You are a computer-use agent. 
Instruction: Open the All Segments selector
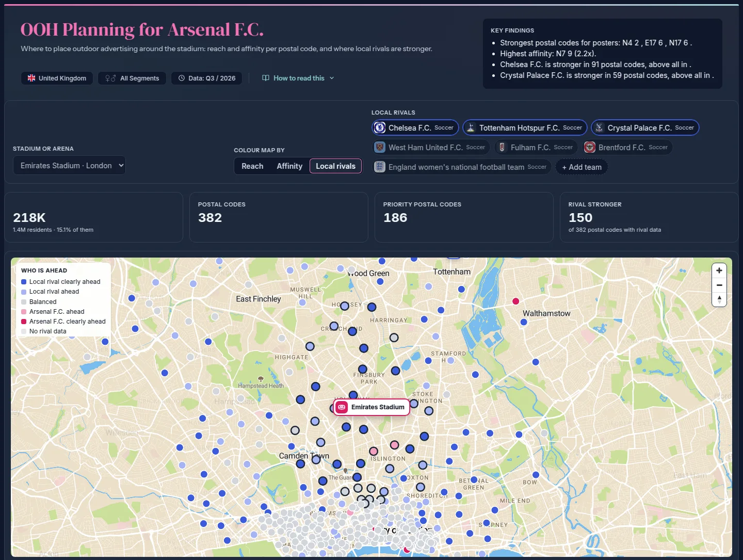coord(132,78)
